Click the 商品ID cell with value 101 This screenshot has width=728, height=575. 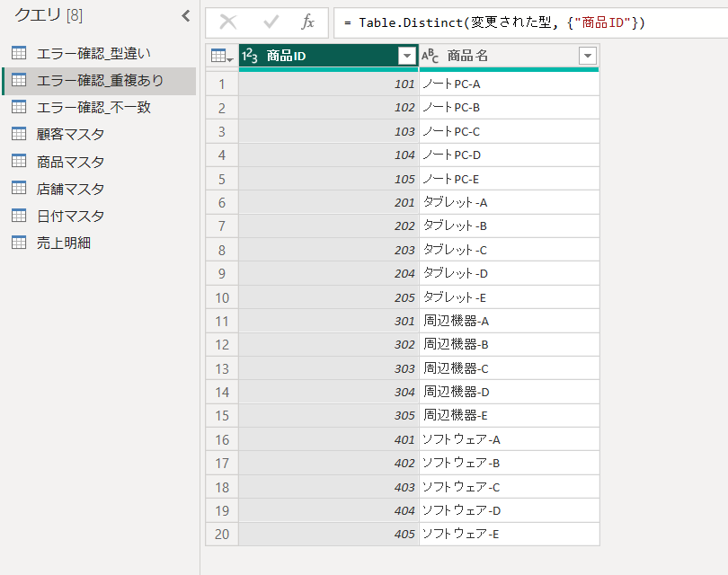[329, 84]
